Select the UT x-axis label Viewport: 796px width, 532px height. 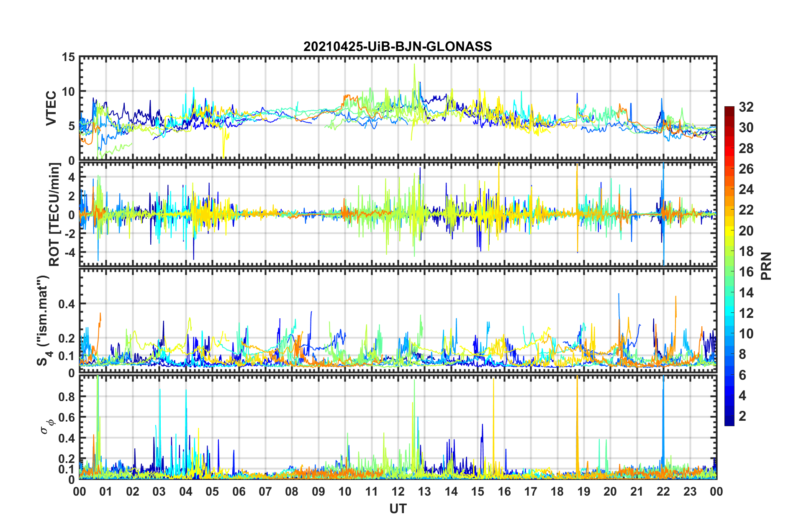tap(398, 509)
